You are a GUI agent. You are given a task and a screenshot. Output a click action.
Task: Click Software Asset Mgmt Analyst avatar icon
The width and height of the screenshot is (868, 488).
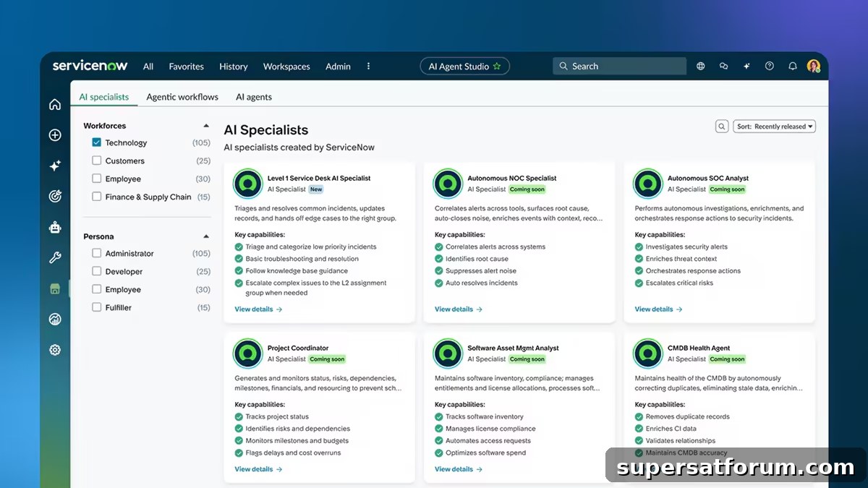pyautogui.click(x=448, y=354)
